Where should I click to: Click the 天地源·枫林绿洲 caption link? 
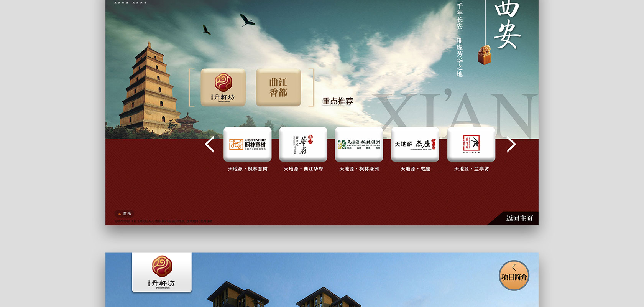pyautogui.click(x=359, y=169)
